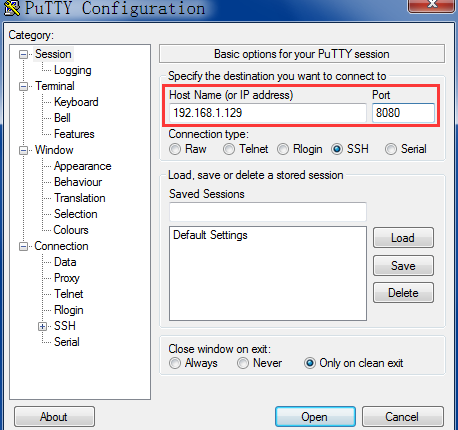This screenshot has height=430, width=458.
Task: Select Raw connection type
Action: click(x=175, y=149)
